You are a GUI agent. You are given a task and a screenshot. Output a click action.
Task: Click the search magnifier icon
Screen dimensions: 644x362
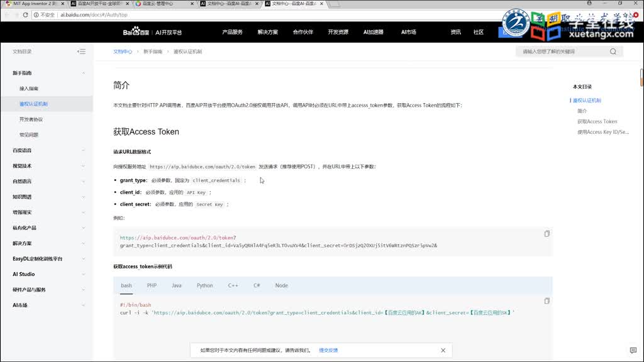(x=613, y=52)
